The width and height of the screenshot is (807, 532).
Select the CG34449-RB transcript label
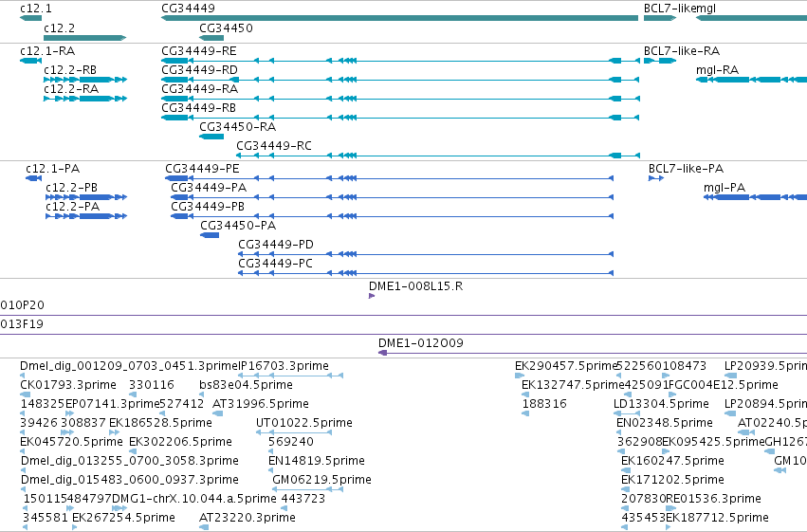click(x=198, y=108)
